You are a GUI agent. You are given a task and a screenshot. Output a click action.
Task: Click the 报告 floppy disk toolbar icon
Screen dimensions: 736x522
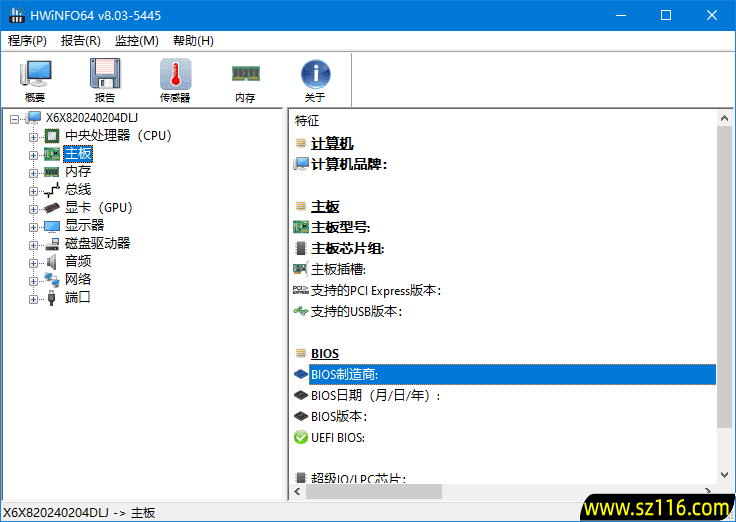(x=105, y=80)
